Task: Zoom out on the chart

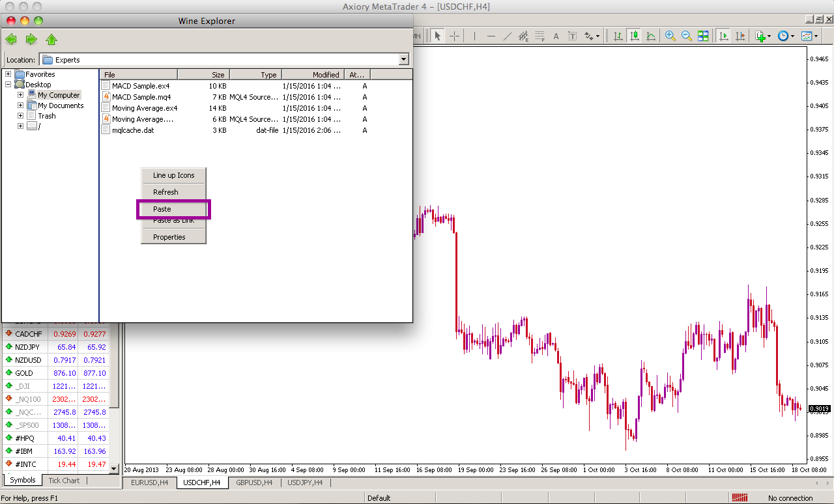Action: click(x=686, y=36)
